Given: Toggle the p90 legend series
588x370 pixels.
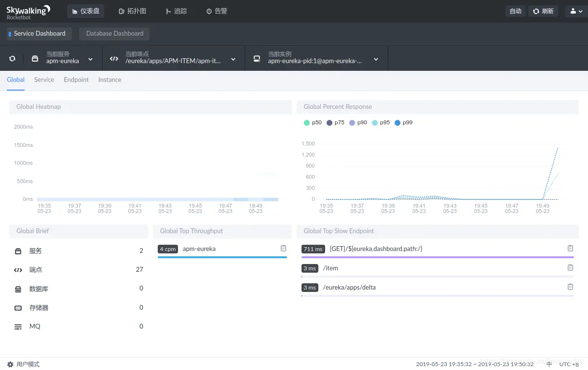Looking at the screenshot, I should (x=358, y=123).
